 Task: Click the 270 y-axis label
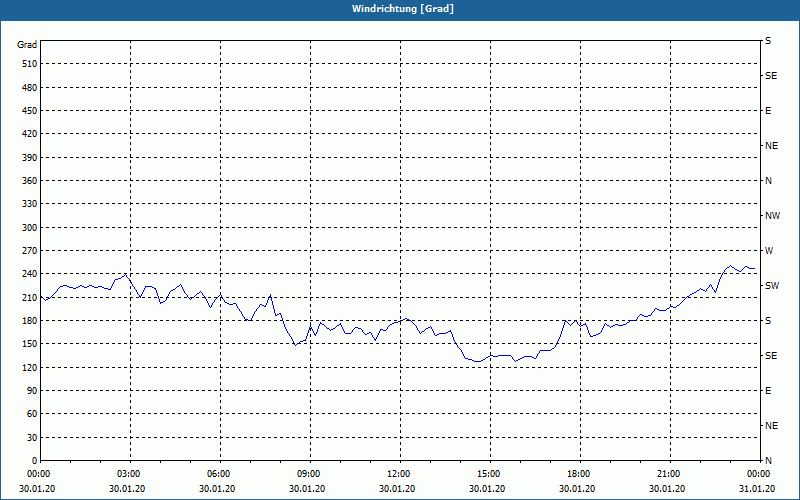click(30, 251)
